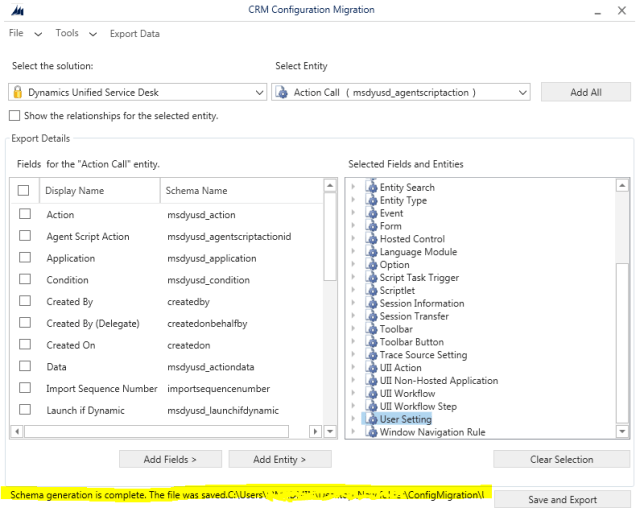Click the fields list horizontal scrollbar
640x516 pixels.
(156, 431)
